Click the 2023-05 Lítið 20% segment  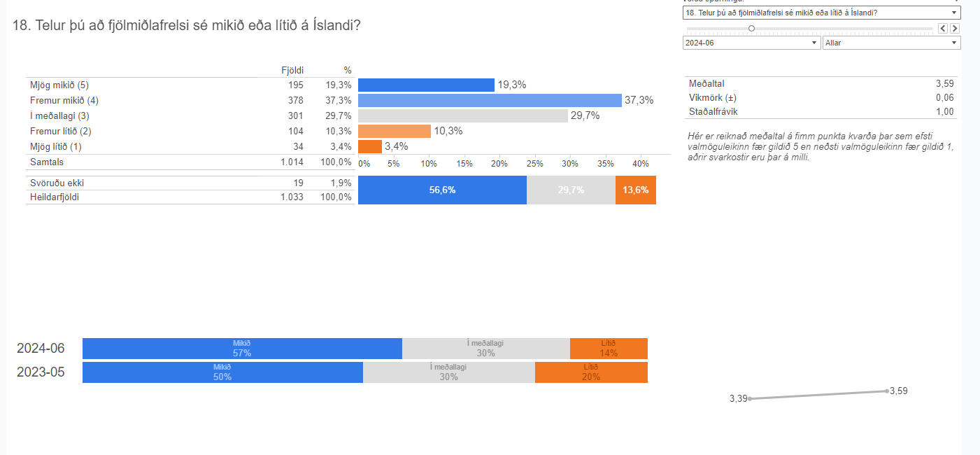tap(591, 372)
